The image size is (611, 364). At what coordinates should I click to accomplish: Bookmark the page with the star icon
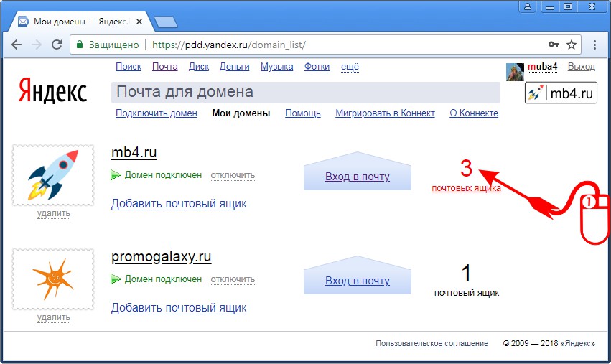point(572,45)
